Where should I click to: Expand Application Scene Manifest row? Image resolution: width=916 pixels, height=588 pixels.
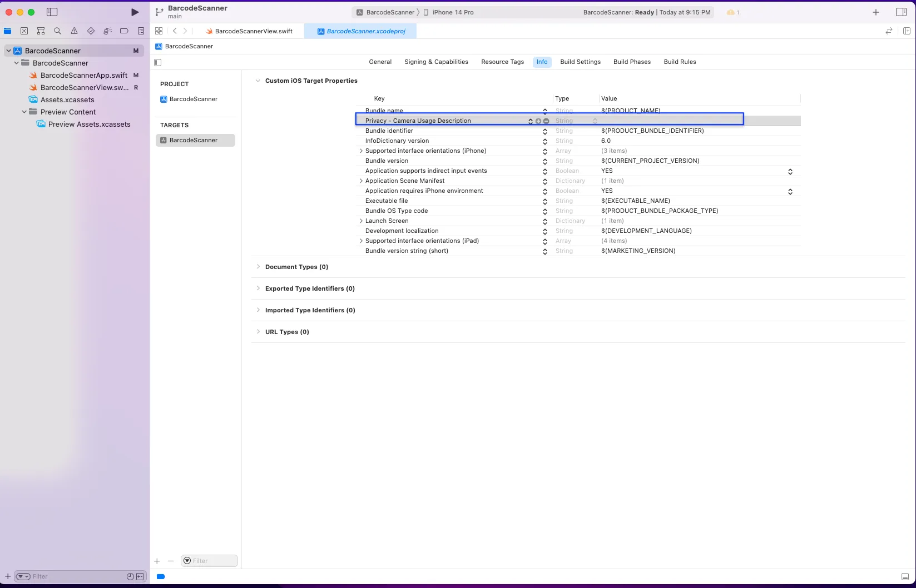click(x=361, y=181)
